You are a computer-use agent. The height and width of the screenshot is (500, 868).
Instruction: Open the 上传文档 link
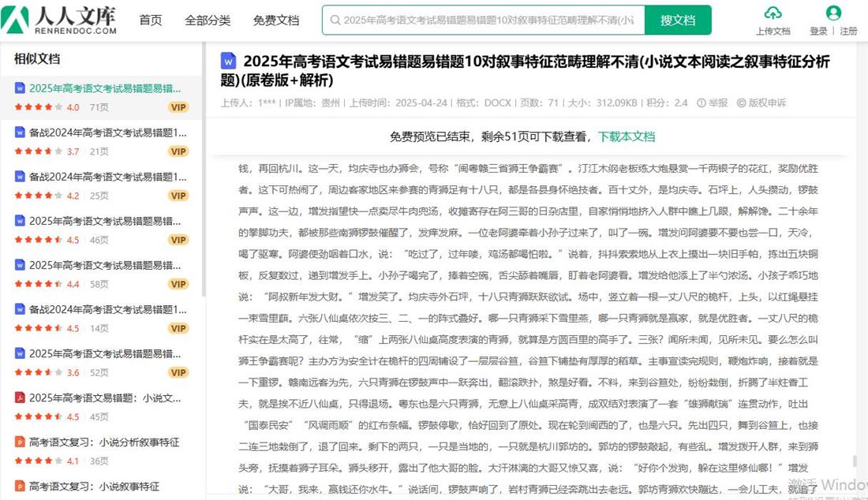click(x=773, y=32)
